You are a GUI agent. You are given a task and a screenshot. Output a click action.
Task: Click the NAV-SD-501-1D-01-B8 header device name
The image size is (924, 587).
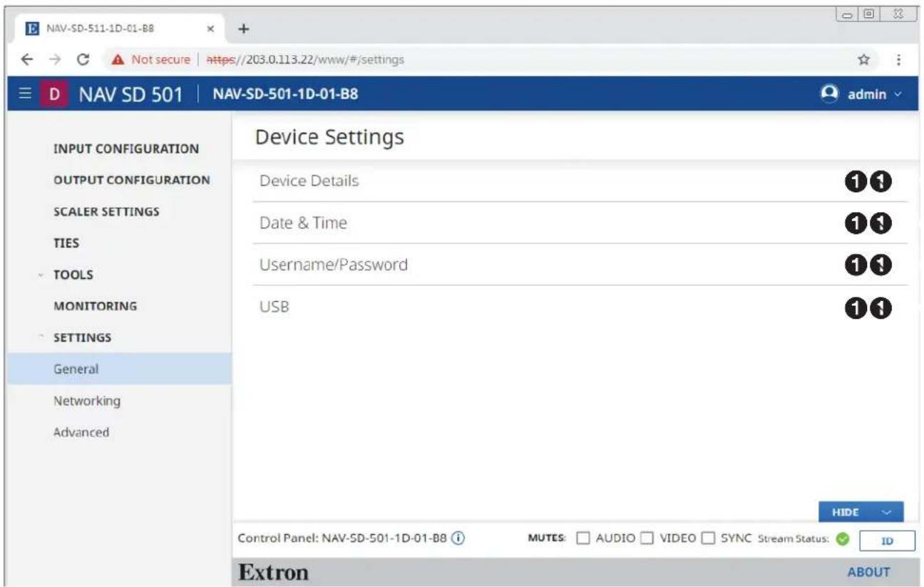tap(286, 94)
